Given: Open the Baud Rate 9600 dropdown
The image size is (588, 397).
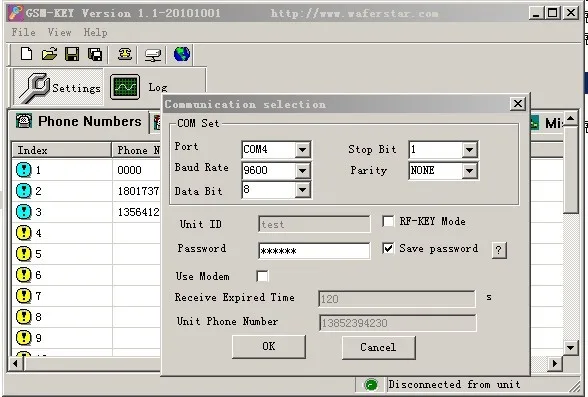Looking at the screenshot, I should click(x=302, y=171).
